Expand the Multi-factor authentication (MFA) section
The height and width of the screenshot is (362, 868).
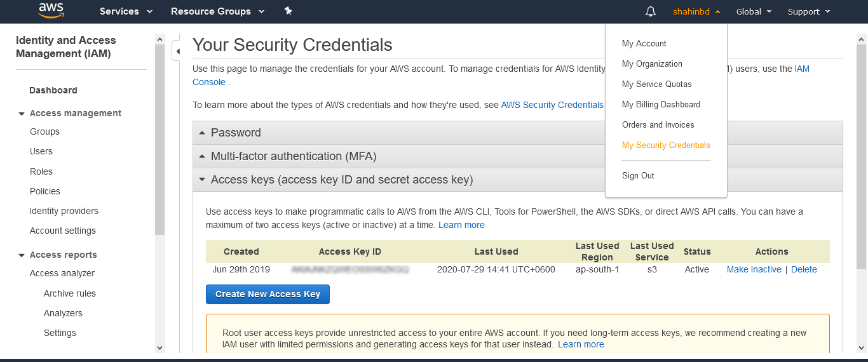pos(293,156)
